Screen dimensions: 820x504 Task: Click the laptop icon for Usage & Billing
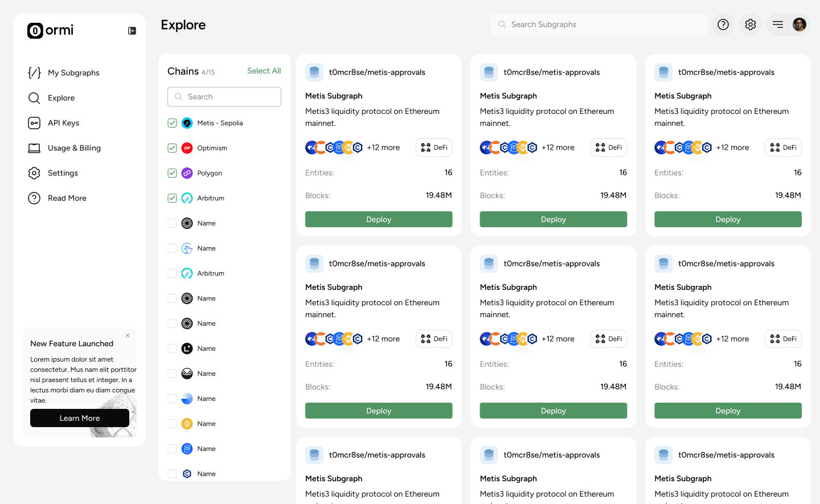pos(34,148)
